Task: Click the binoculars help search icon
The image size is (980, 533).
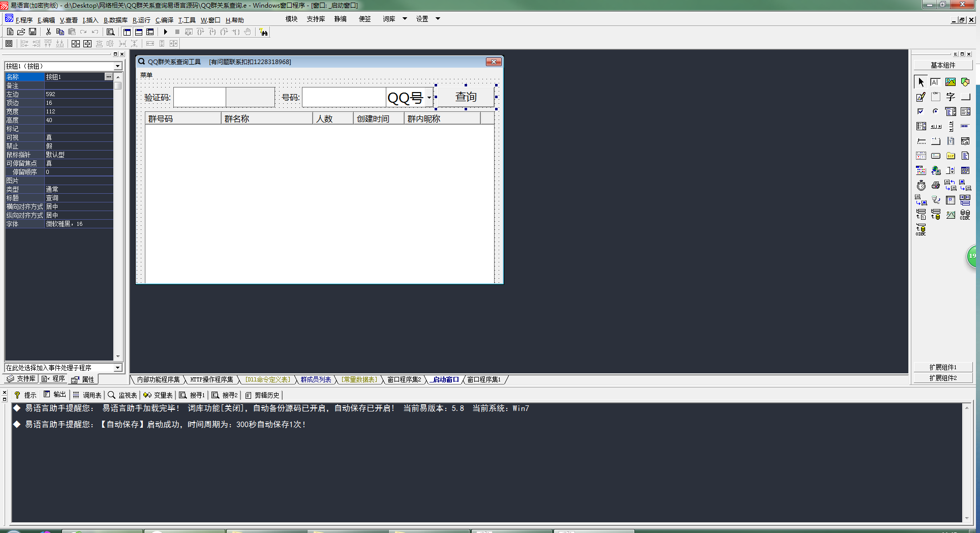Action: pyautogui.click(x=263, y=32)
